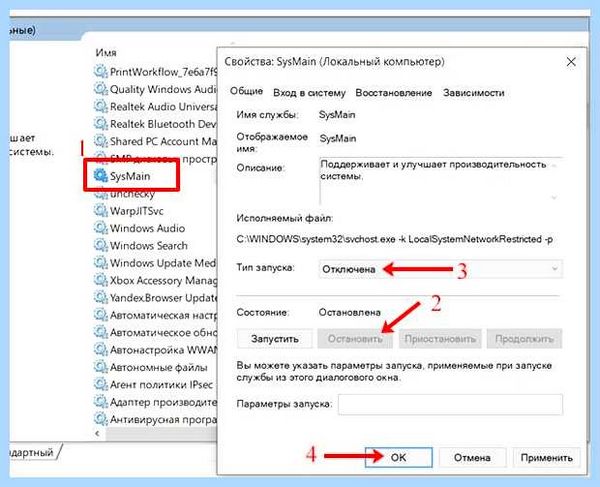The height and width of the screenshot is (487, 600).
Task: Open the Восстановление tab
Action: (x=394, y=93)
